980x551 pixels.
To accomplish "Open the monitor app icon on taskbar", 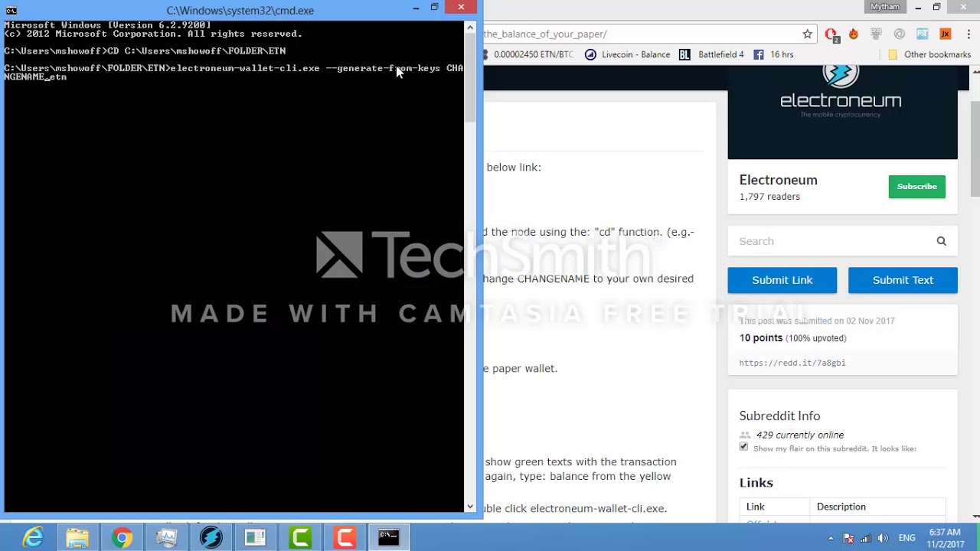I will coord(166,538).
